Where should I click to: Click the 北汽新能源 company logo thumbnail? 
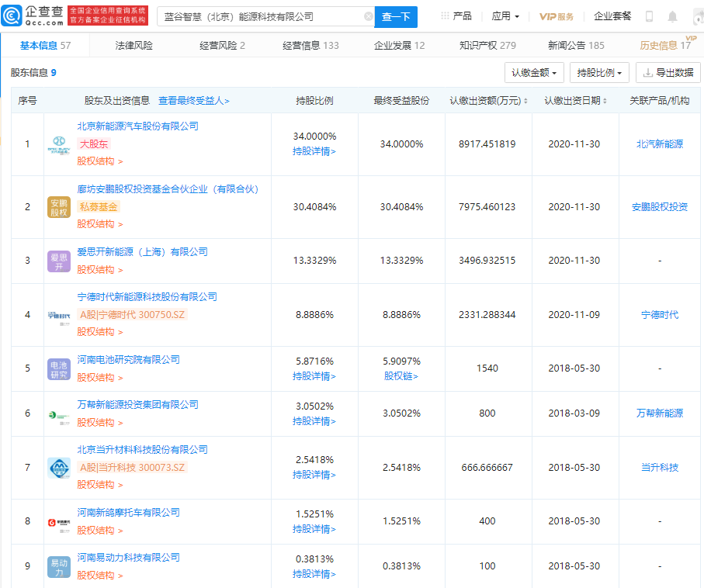pyautogui.click(x=58, y=144)
